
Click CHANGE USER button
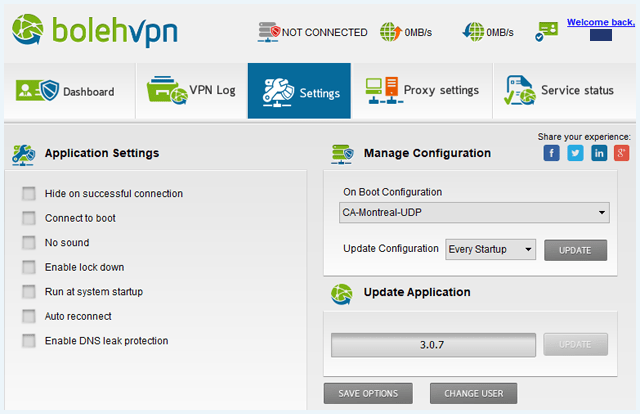point(473,393)
